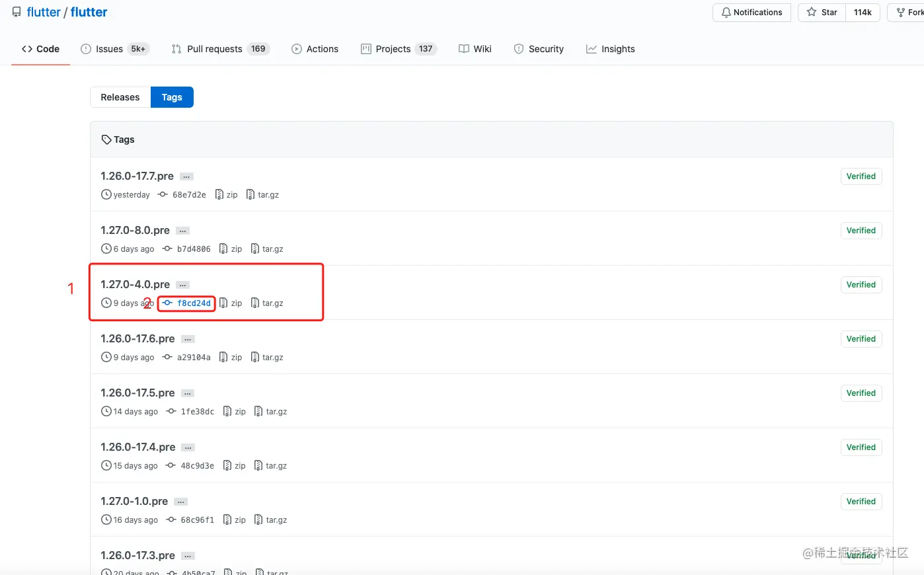Open the Pull requests tab
The image size is (924, 575).
coord(221,49)
